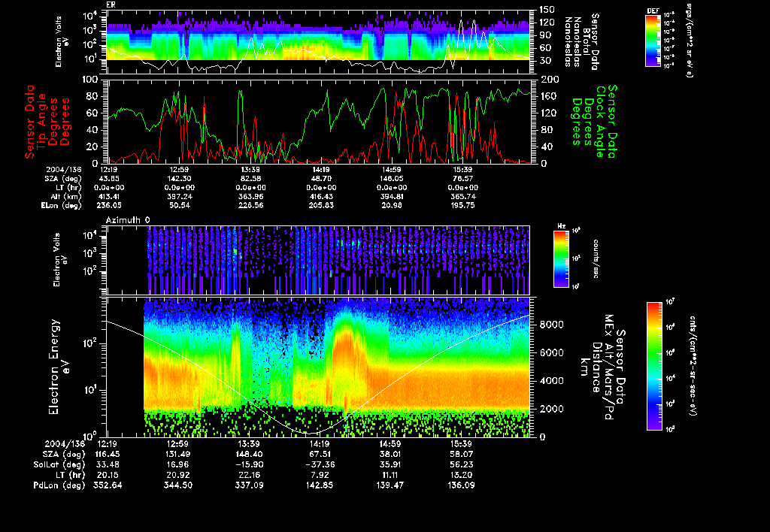
Task: Click the Electron Energy eV axis label
Action: (x=59, y=367)
